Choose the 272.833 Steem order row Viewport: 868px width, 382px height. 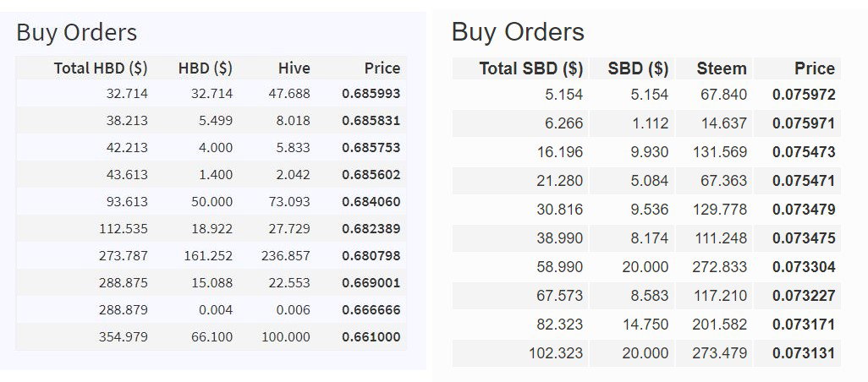coord(646,267)
